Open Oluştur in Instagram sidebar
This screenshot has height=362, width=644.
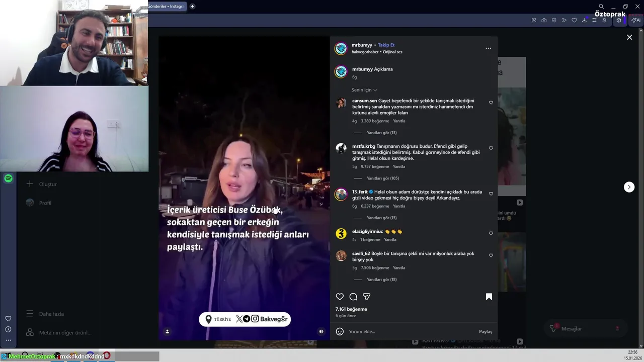coord(42,184)
